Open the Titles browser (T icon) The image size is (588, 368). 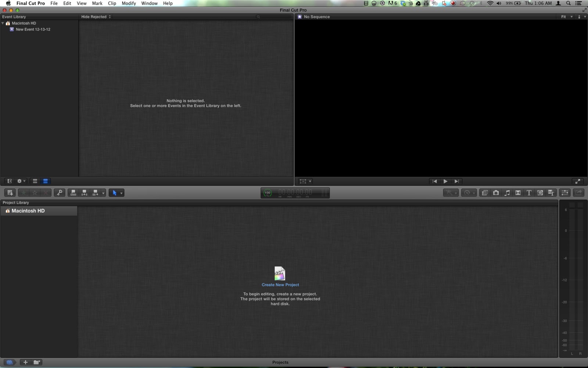point(529,193)
